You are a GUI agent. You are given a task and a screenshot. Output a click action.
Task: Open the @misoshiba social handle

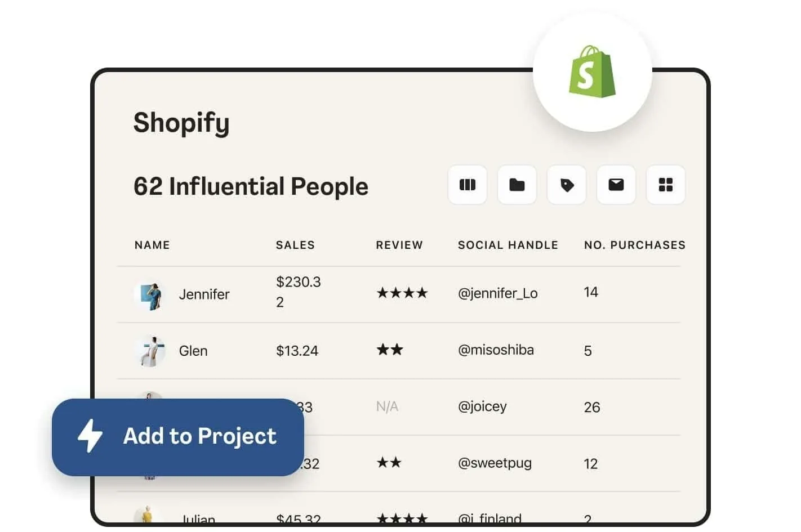point(496,350)
